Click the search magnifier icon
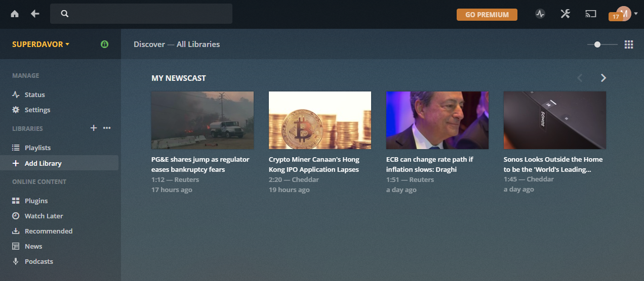The width and height of the screenshot is (644, 281). click(64, 14)
